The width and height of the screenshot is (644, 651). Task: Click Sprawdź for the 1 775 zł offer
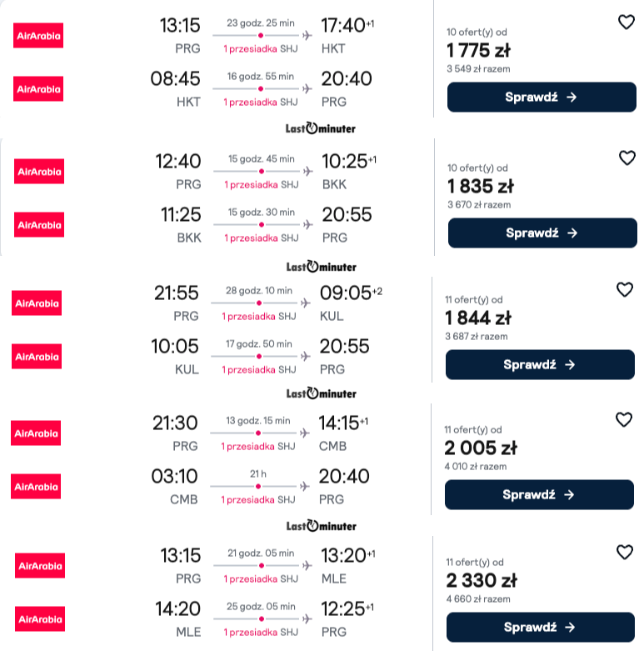(542, 98)
